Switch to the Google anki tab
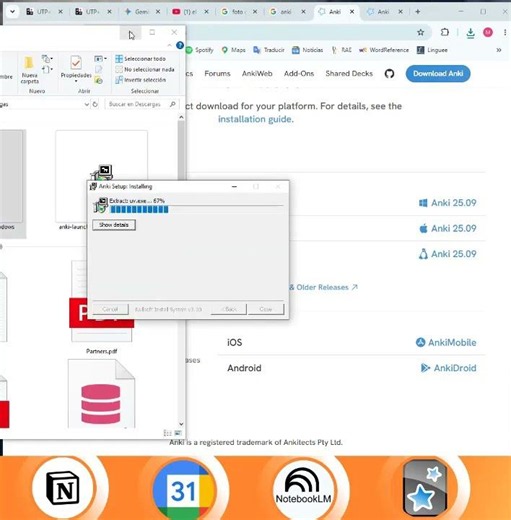Screen dimensions: 511x520 pos(288,12)
